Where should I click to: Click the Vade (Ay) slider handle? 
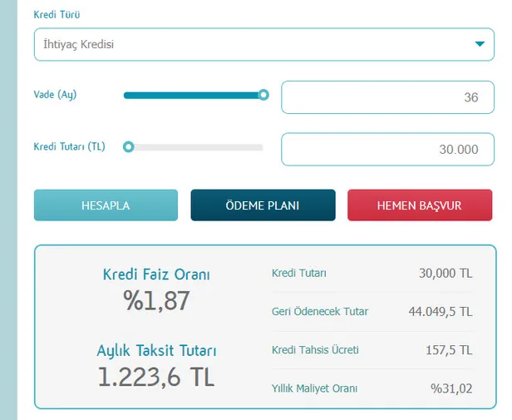point(263,95)
